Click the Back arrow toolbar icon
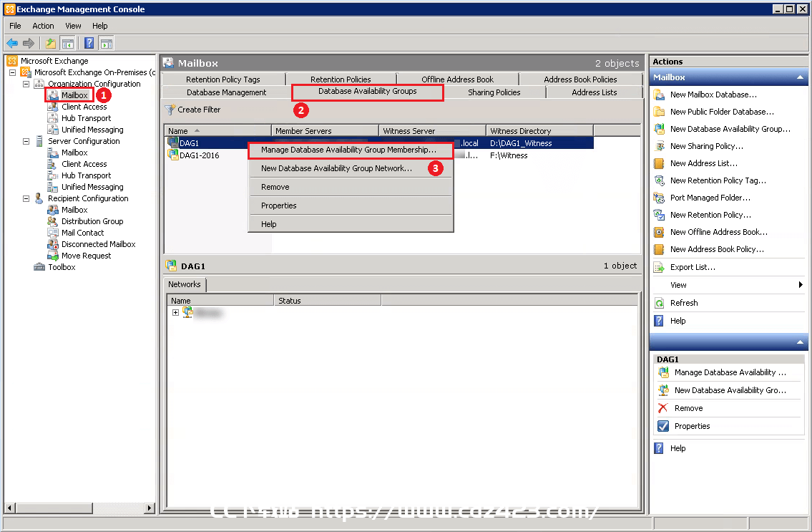Image resolution: width=812 pixels, height=532 pixels. [12, 44]
